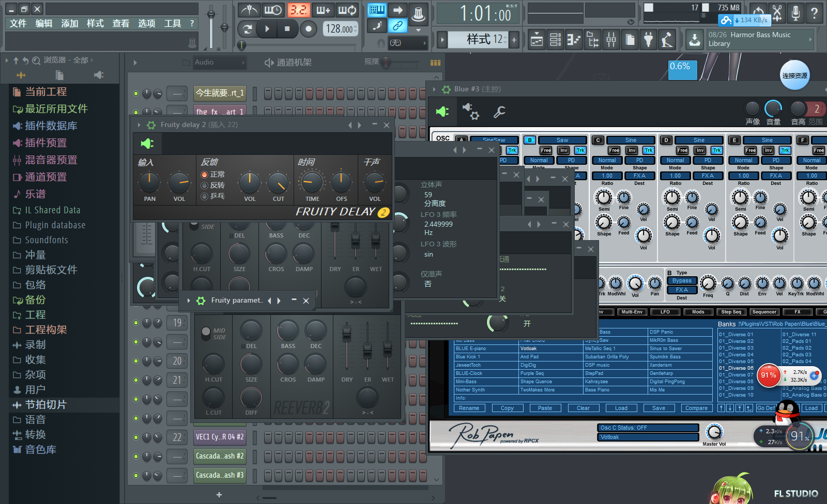Viewport: 827px width, 504px height.
Task: Toggle the metronome icon in top toolbar
Action: pyautogui.click(x=250, y=10)
